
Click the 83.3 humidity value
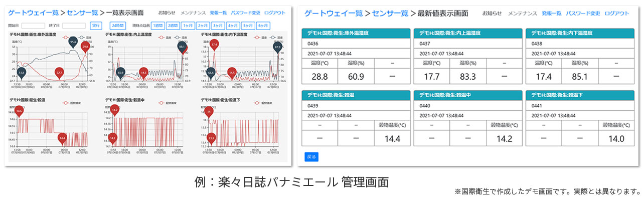click(x=468, y=76)
